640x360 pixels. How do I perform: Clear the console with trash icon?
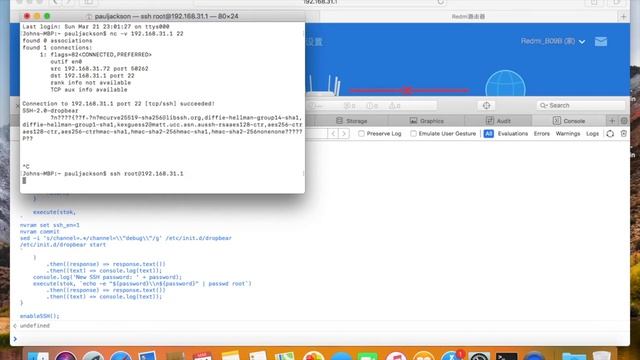(x=623, y=133)
